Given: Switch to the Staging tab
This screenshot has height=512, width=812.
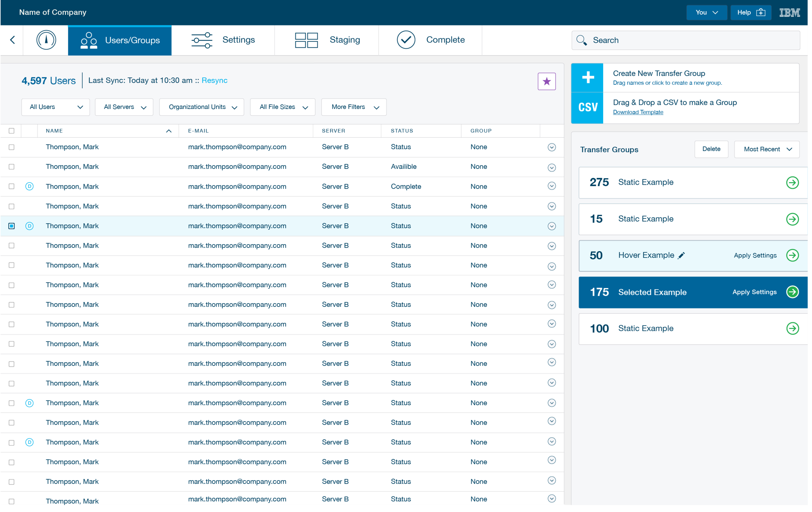Looking at the screenshot, I should point(327,40).
